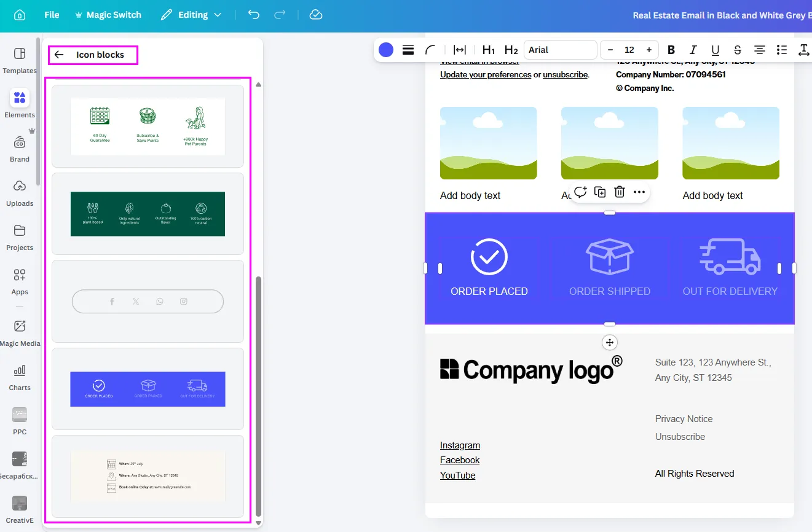
Task: Click the cloud save status icon
Action: [316, 15]
